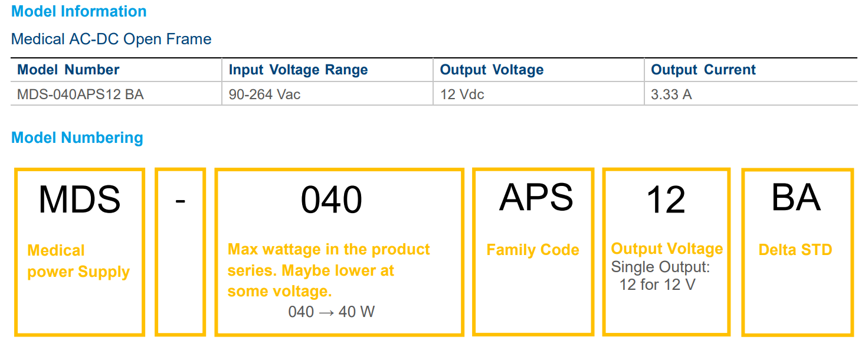The height and width of the screenshot is (343, 868).
Task: Click the Medical power Supply label
Action: coord(78,261)
